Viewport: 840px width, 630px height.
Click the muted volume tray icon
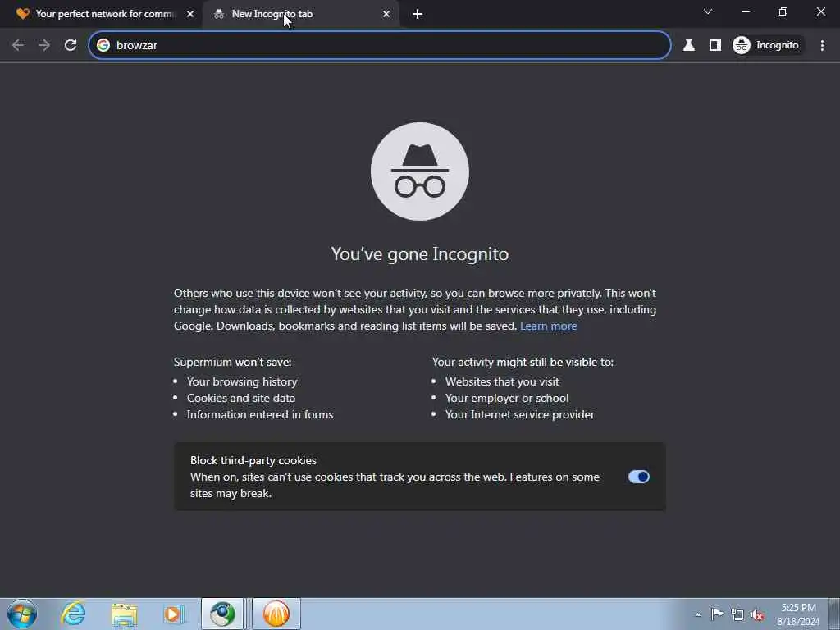click(x=757, y=615)
